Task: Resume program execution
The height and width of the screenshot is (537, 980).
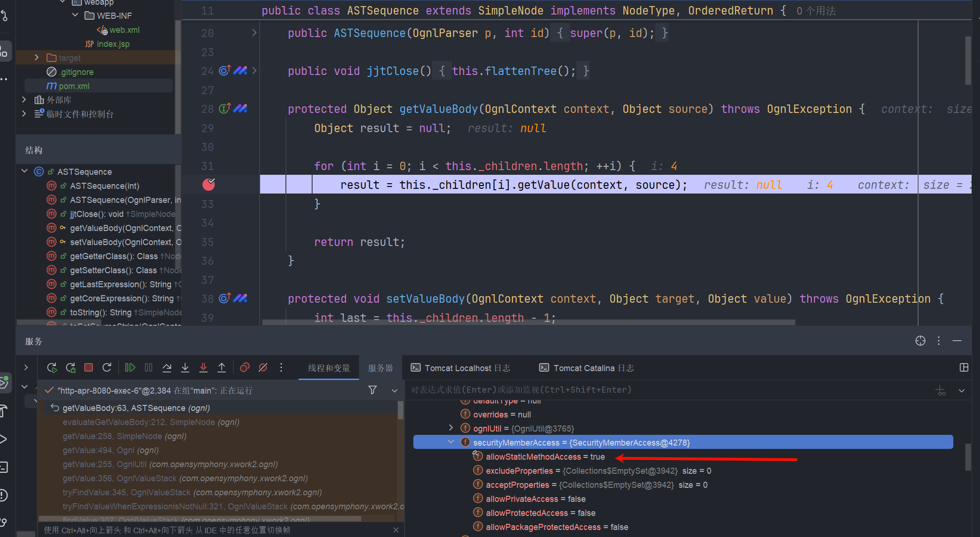Action: click(x=130, y=368)
